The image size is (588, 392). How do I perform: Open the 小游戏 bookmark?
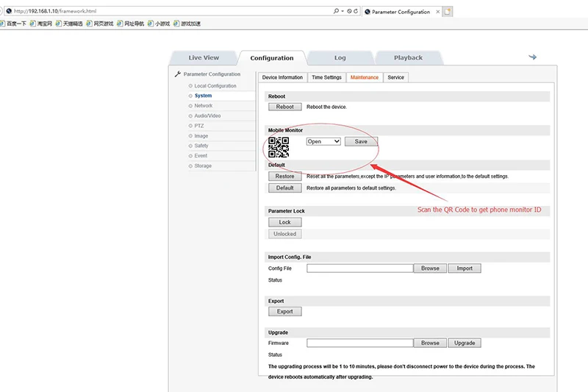click(159, 24)
